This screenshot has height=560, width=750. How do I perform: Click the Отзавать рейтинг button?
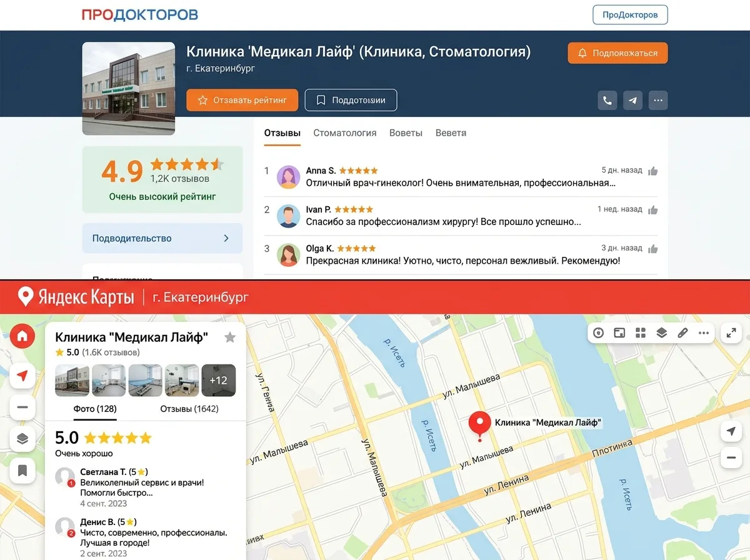pos(242,100)
